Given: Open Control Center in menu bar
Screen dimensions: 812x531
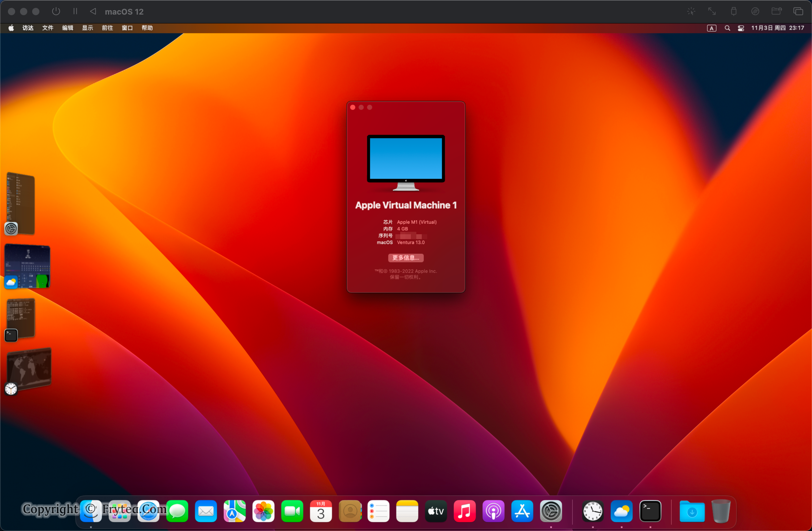Looking at the screenshot, I should [x=741, y=28].
